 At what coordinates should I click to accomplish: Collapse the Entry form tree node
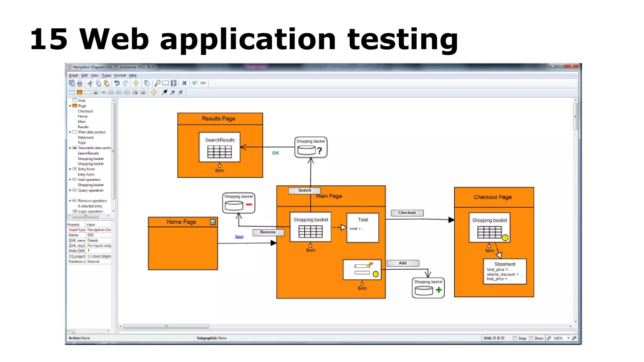[70, 169]
